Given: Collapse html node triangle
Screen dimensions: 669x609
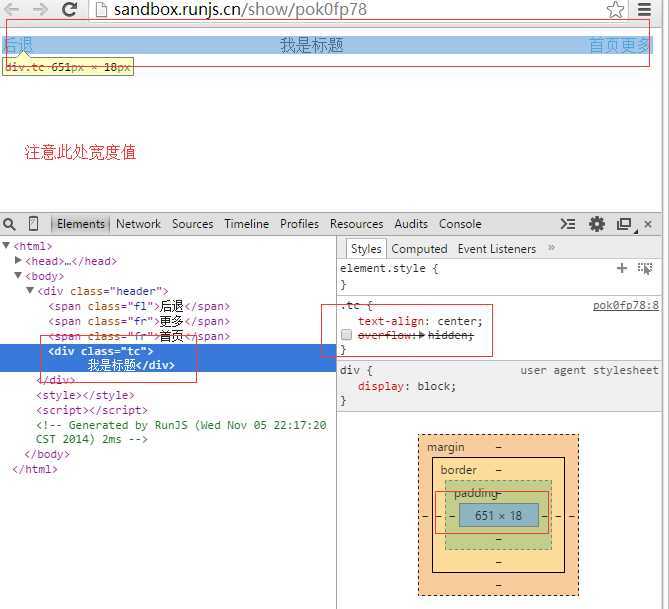Looking at the screenshot, I should [x=6, y=245].
